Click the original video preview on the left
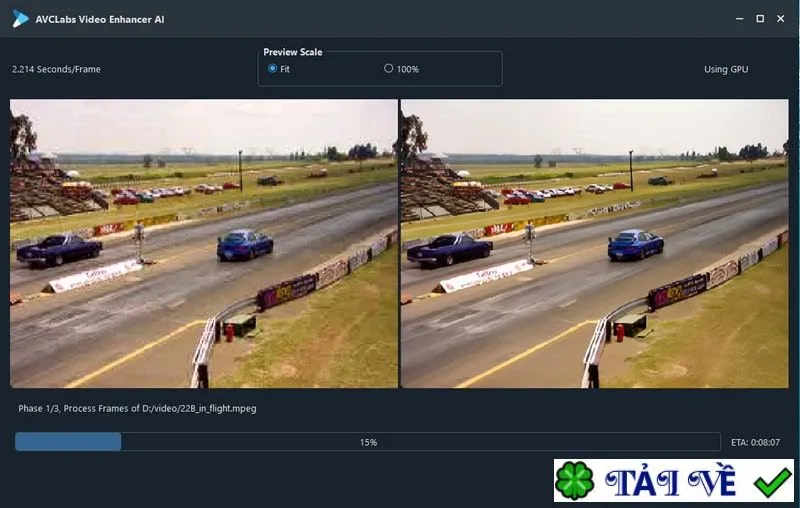 (204, 243)
